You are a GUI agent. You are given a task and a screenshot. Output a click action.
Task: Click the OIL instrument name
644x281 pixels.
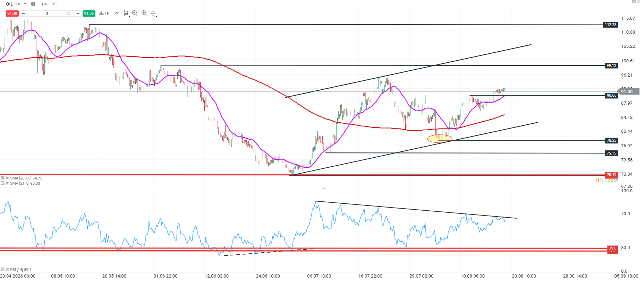click(x=9, y=4)
